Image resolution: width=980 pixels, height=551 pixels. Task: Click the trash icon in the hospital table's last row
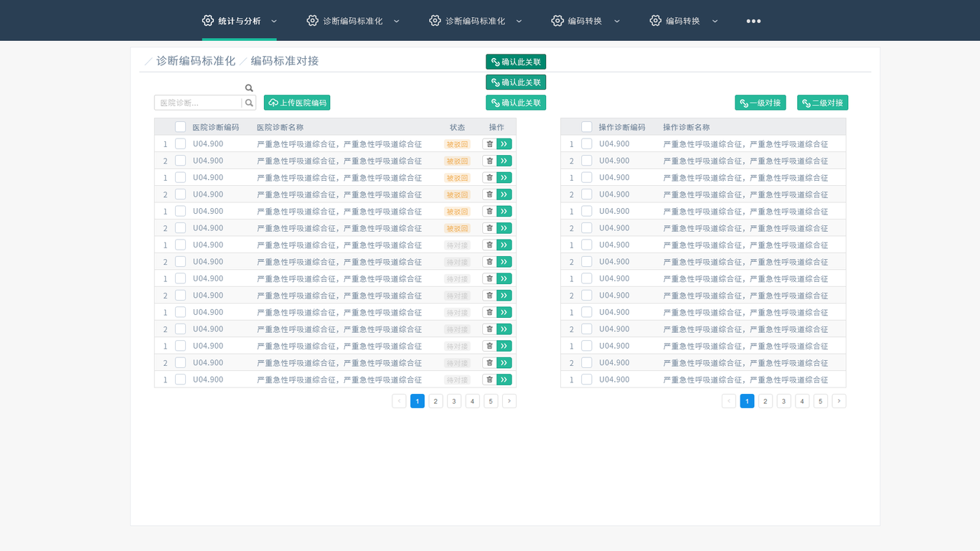(x=489, y=380)
